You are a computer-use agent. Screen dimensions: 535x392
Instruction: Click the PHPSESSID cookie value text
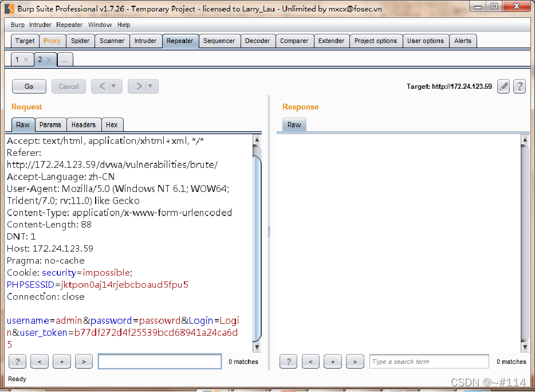(124, 284)
